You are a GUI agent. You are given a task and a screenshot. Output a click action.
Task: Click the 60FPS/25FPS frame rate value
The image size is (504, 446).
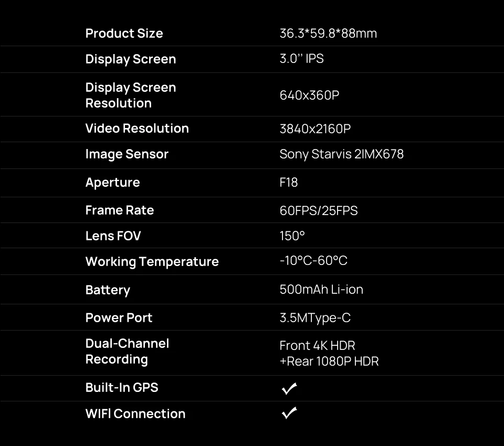pos(319,210)
